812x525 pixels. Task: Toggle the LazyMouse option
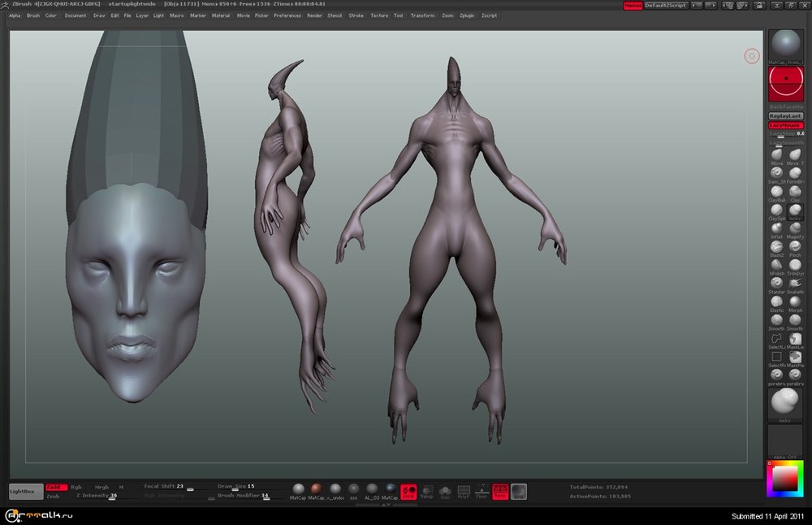(x=785, y=125)
